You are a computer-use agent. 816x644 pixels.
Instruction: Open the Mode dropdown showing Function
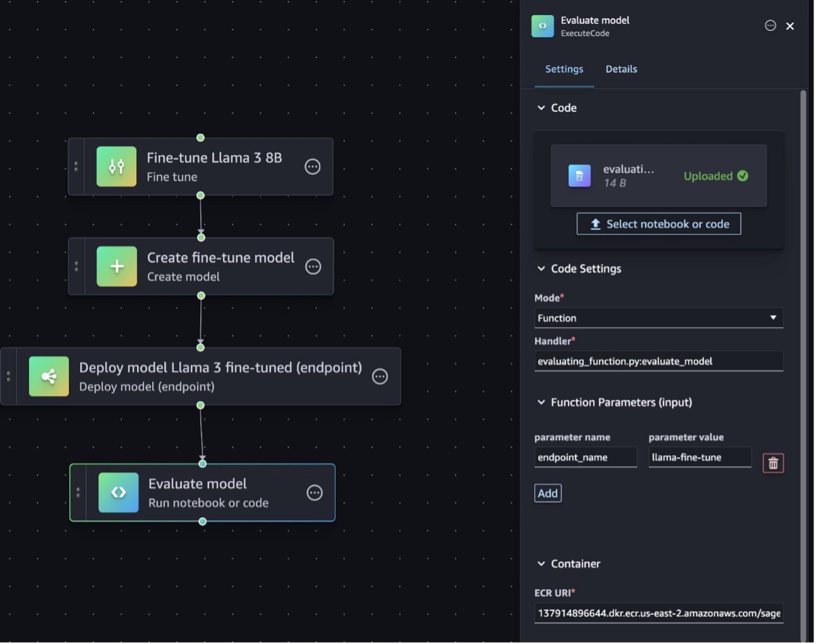(x=659, y=318)
